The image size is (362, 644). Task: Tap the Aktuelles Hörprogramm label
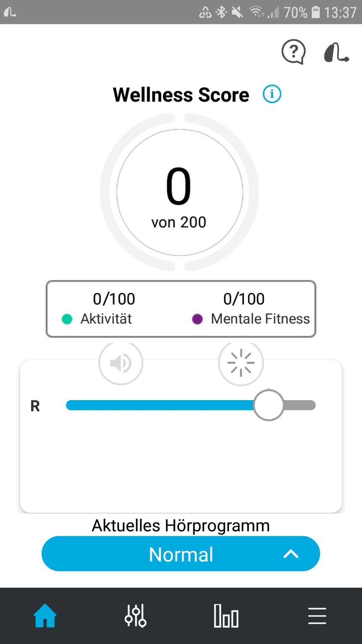tap(181, 526)
